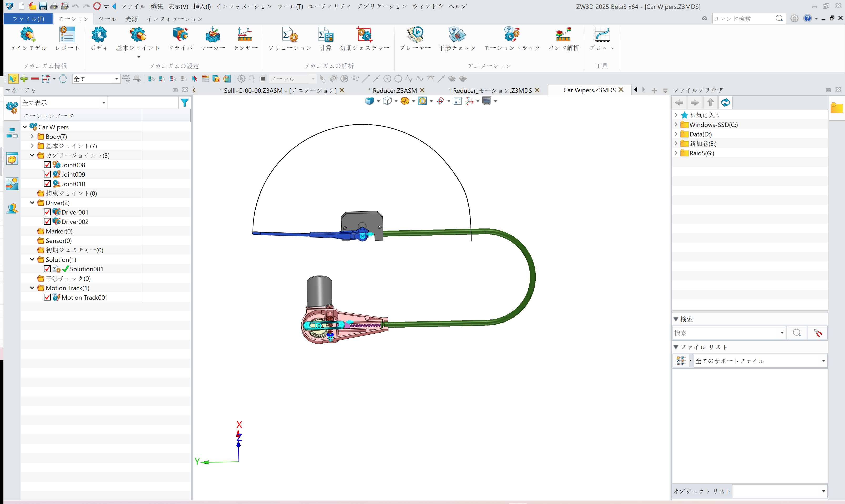Expand the お気に入り node
The height and width of the screenshot is (504, 845).
tap(676, 115)
